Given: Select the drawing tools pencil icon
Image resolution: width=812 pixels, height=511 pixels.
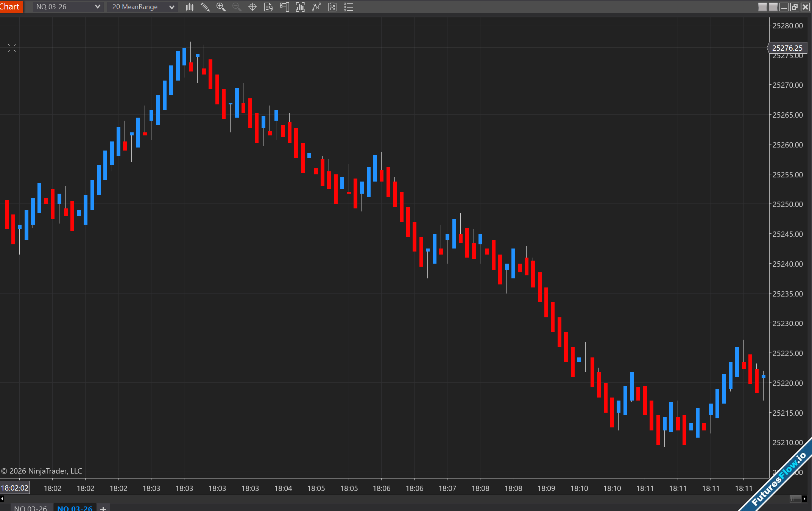Looking at the screenshot, I should coord(205,7).
